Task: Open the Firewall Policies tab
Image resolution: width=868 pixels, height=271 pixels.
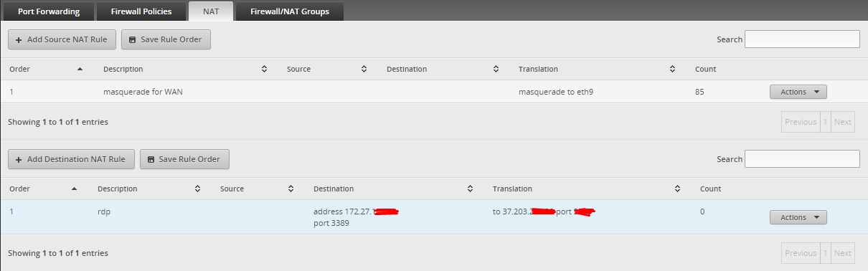Action: (x=142, y=11)
